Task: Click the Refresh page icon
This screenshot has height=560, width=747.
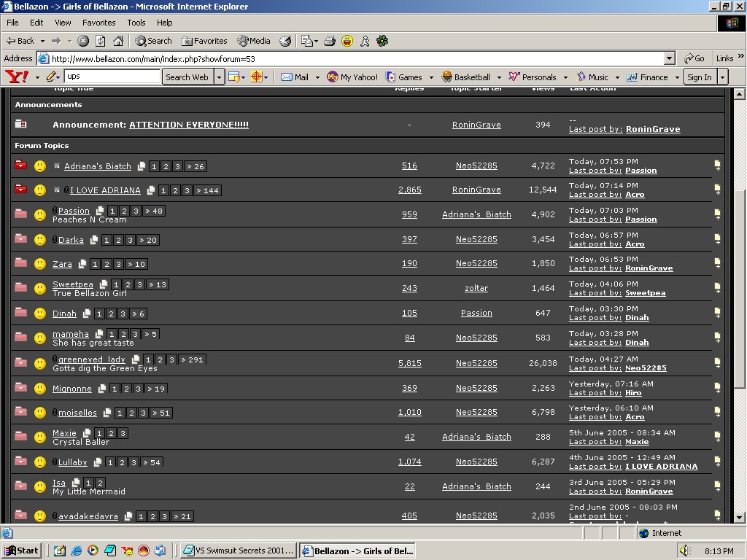Action: [101, 41]
